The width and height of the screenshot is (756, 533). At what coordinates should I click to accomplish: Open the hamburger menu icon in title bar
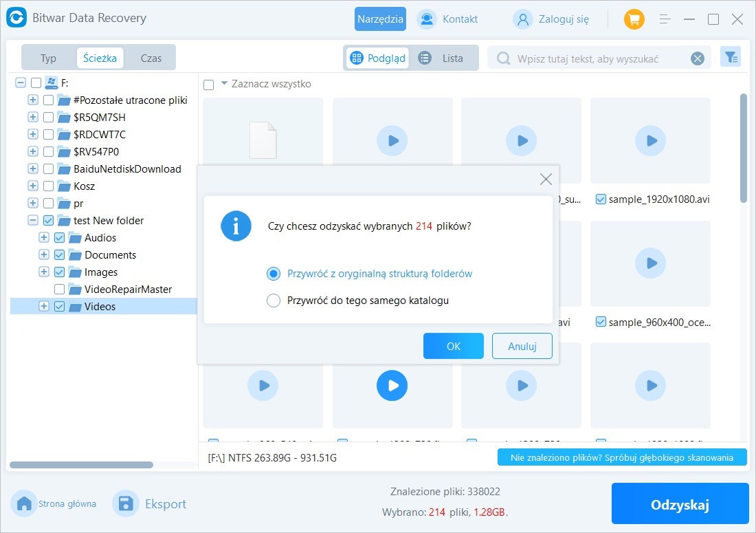click(665, 19)
